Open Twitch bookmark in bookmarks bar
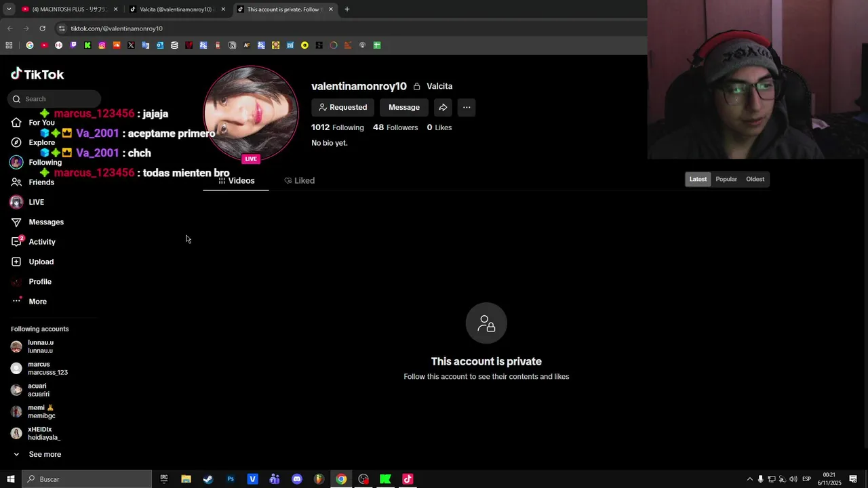Image resolution: width=868 pixels, height=488 pixels. tap(73, 45)
